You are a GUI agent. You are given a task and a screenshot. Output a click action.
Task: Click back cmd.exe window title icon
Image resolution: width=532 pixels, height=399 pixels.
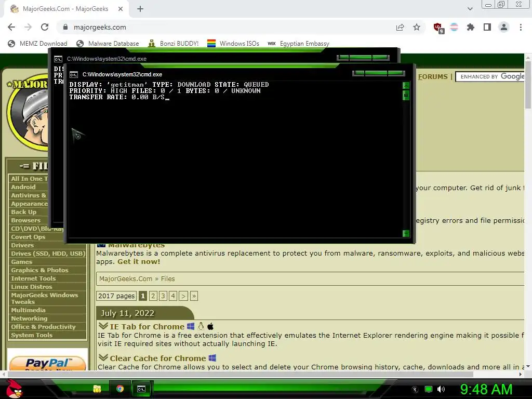(58, 59)
